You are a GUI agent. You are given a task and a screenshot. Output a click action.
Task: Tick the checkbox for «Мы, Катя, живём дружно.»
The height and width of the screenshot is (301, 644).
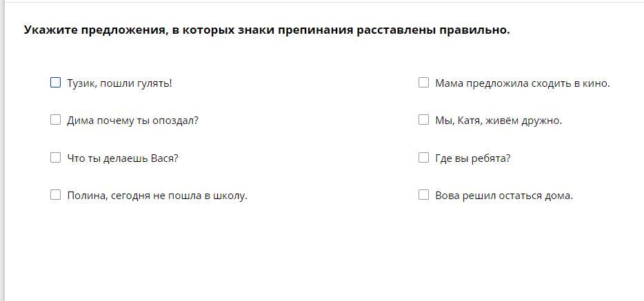coord(423,120)
